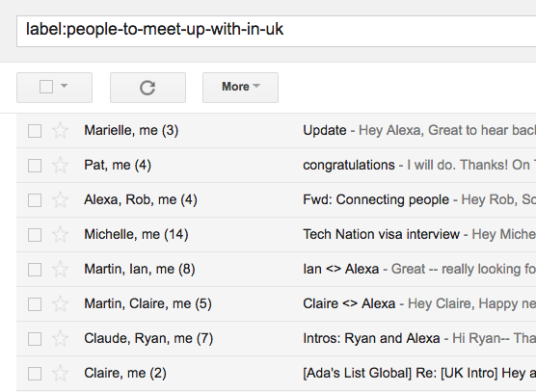The width and height of the screenshot is (536, 392).
Task: Star the Claire <> Alexa email
Action: [60, 304]
